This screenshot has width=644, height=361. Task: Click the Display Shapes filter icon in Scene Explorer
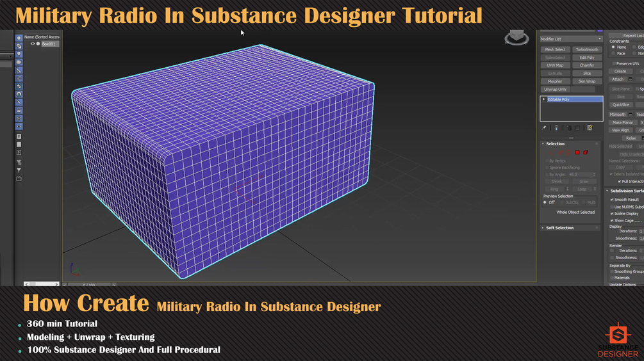(19, 46)
